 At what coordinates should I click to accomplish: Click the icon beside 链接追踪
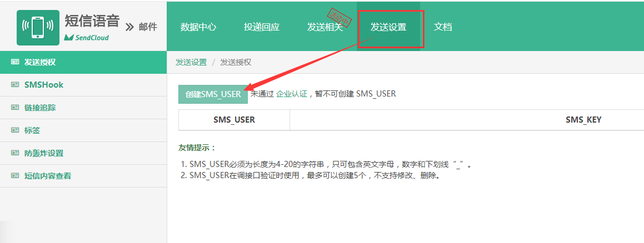coord(15,108)
